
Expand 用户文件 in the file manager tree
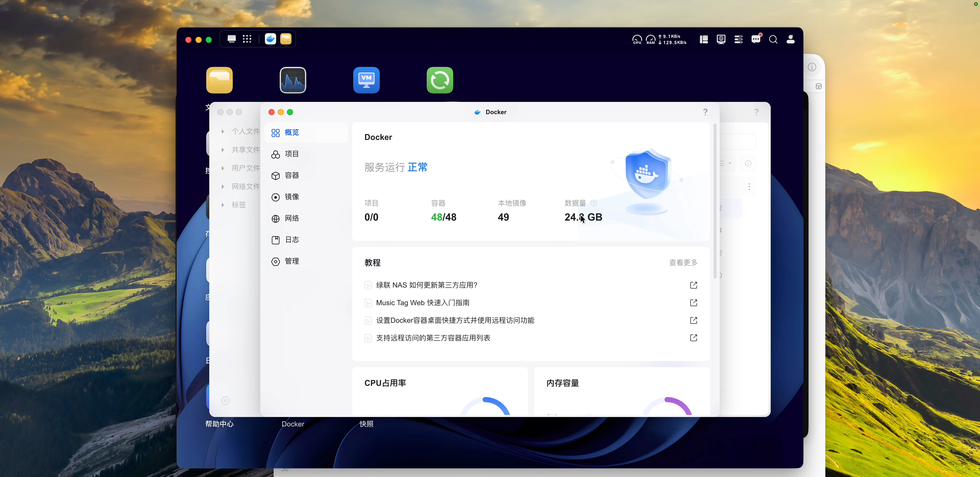tap(223, 168)
